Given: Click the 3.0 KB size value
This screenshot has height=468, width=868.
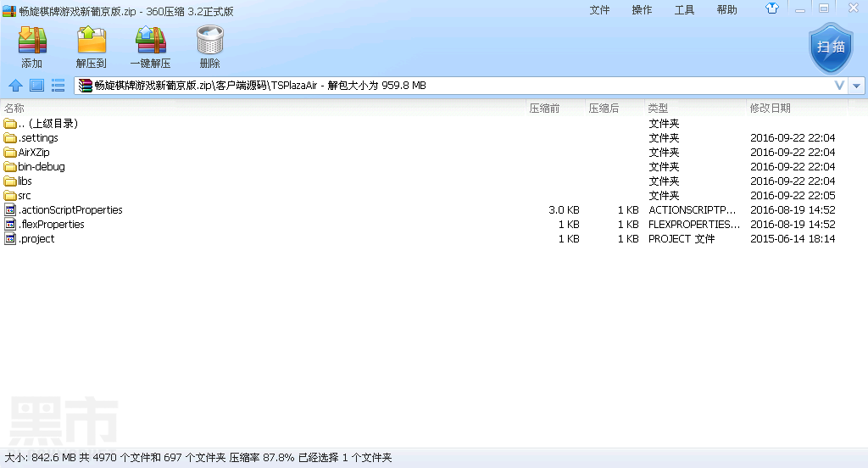Looking at the screenshot, I should 564,210.
